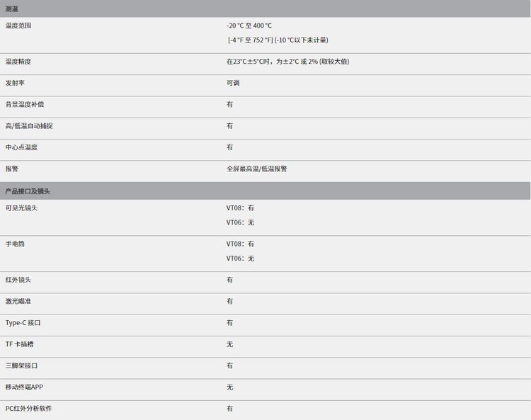Click the 测温 section header
This screenshot has height=420, width=531.
[13, 8]
